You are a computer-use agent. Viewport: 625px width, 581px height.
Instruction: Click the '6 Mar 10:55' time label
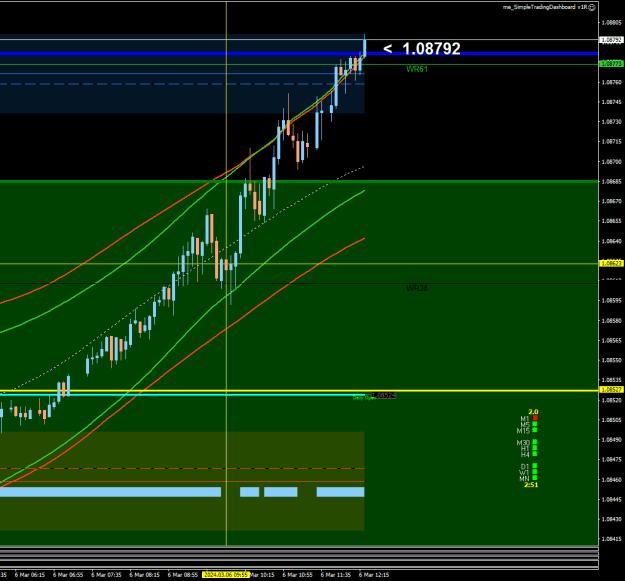[298, 575]
